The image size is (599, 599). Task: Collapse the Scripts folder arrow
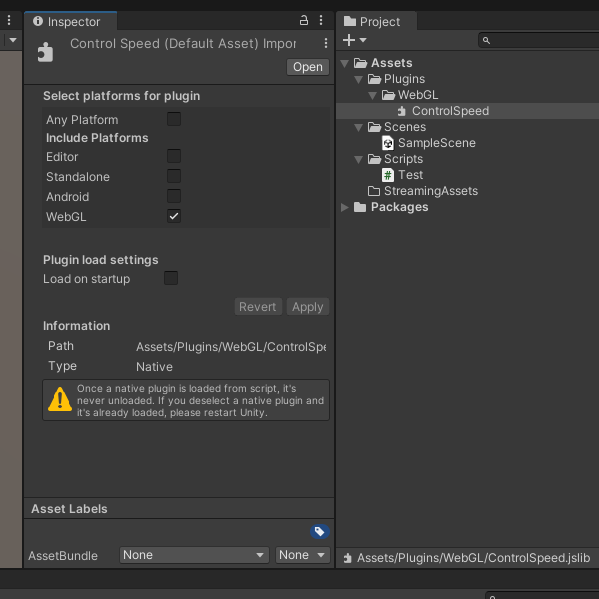[358, 160]
